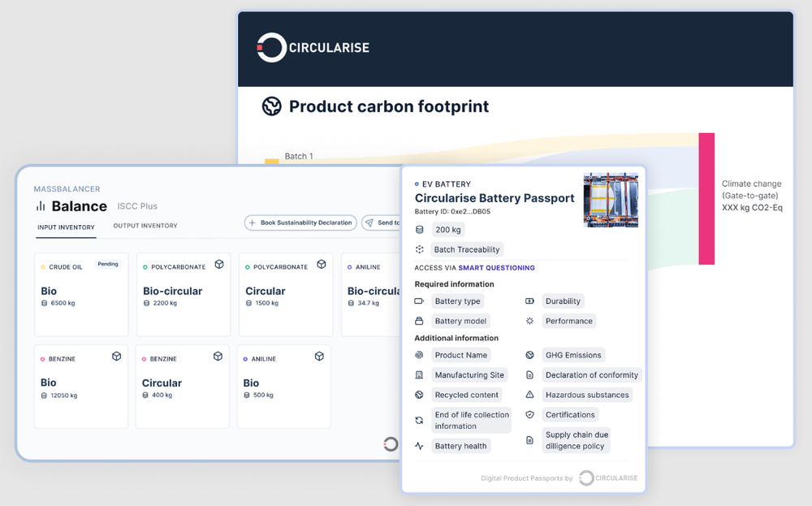Click the battery icon beside Battery type
The width and height of the screenshot is (812, 506).
coord(420,301)
